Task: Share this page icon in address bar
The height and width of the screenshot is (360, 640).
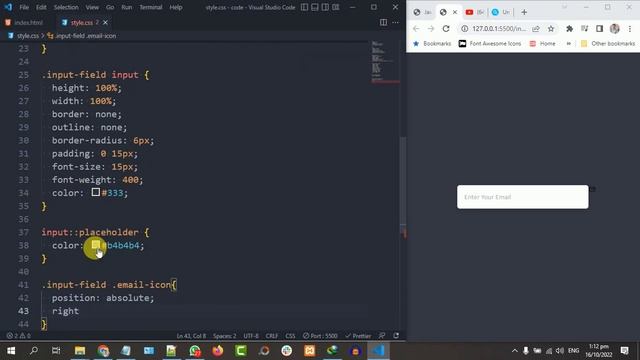Action: pyautogui.click(x=536, y=29)
